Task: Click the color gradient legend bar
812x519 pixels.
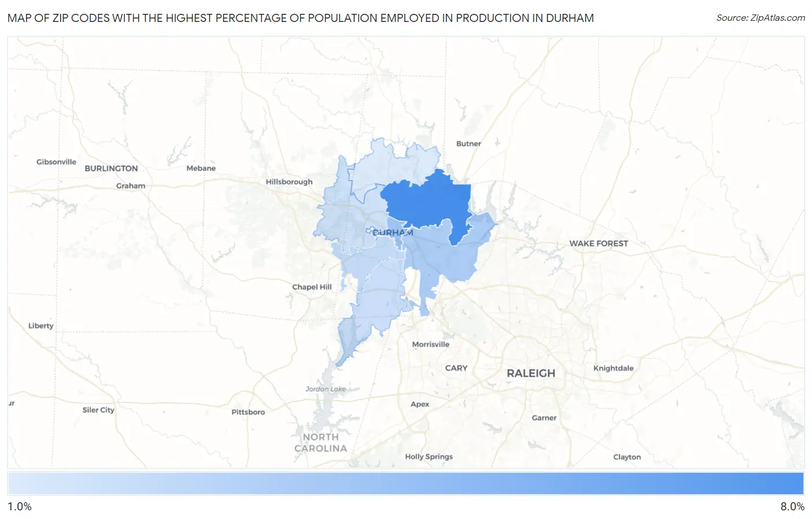Action: point(405,484)
